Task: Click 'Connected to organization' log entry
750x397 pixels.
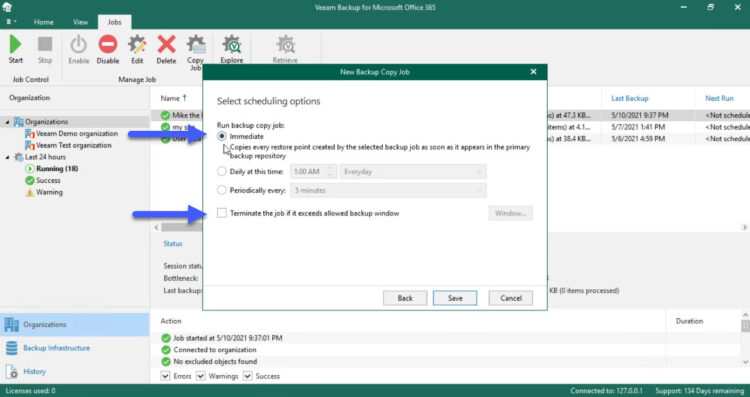Action: [215, 350]
